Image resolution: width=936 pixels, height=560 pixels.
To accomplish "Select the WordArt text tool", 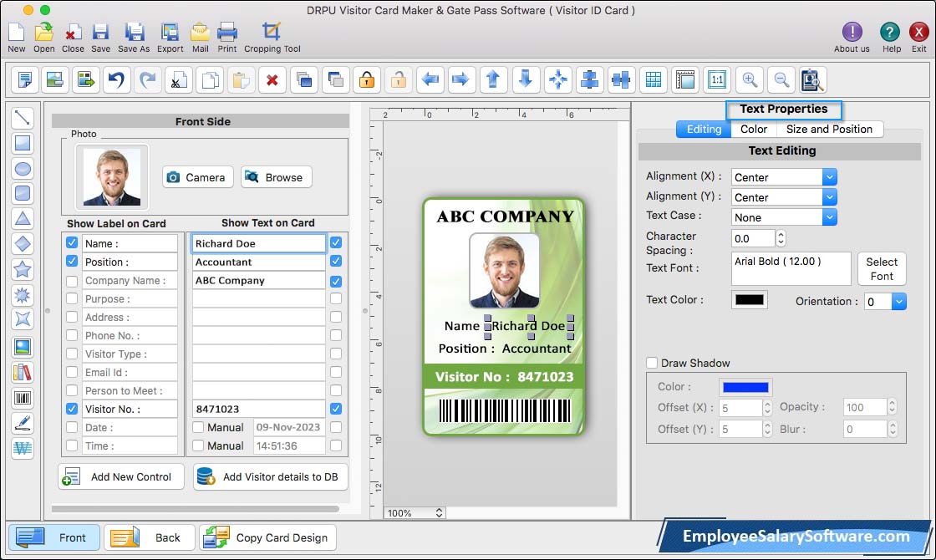I will point(22,448).
